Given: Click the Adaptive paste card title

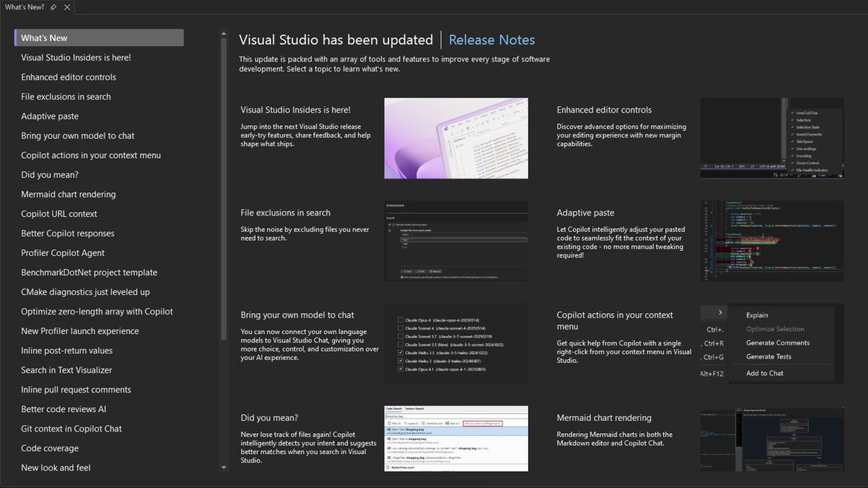Looking at the screenshot, I should pos(585,213).
